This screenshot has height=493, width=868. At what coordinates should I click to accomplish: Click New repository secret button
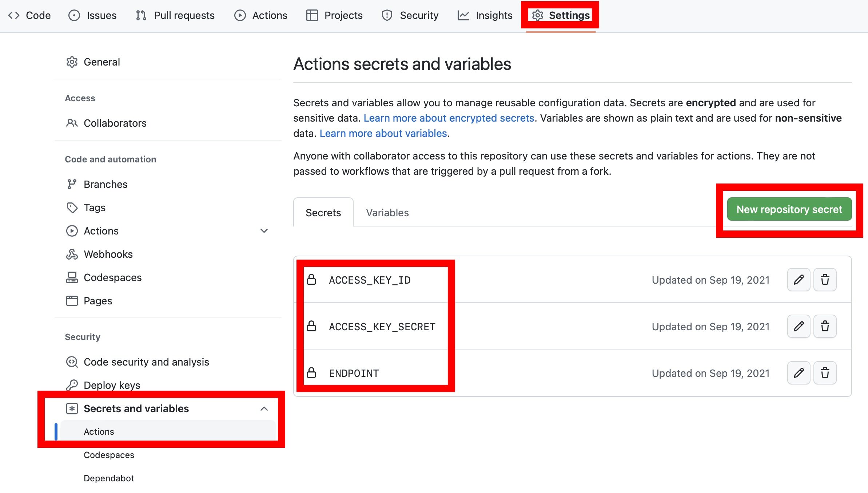789,209
